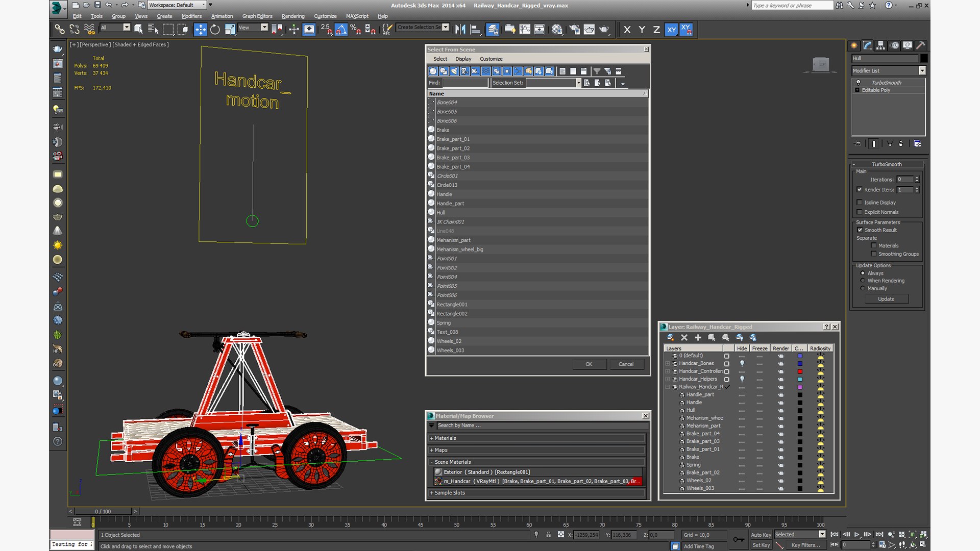This screenshot has height=551, width=980.
Task: Open the Hierarchy command panel tab
Action: [880, 45]
